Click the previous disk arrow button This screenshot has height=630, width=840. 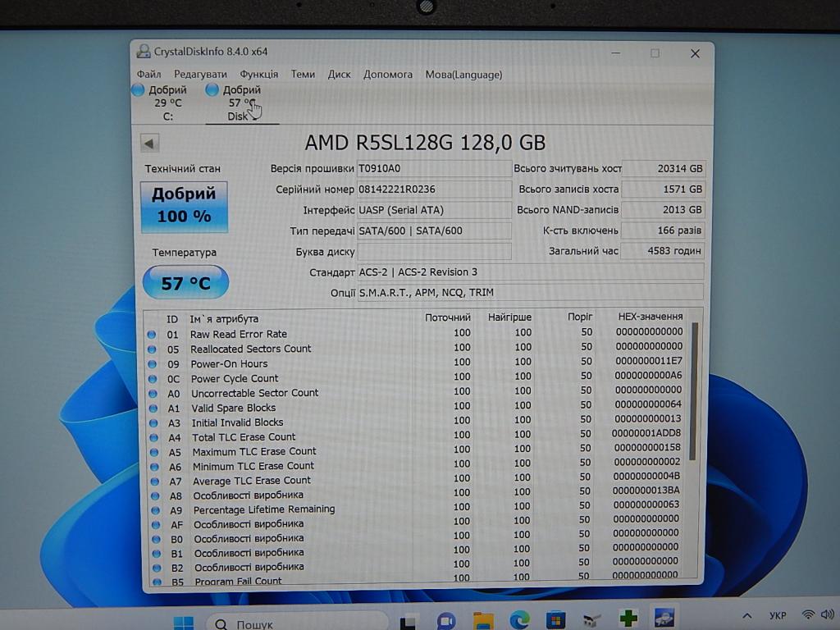tap(149, 143)
